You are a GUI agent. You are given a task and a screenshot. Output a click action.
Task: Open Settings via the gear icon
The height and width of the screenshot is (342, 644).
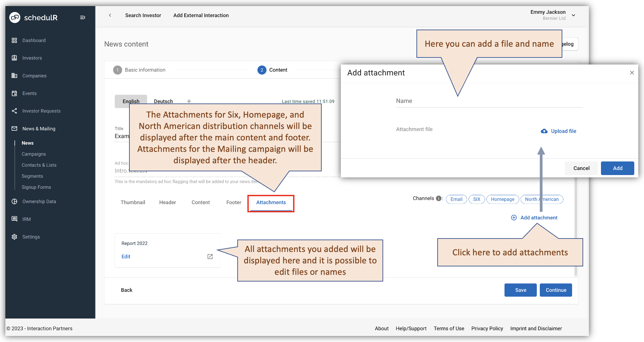pyautogui.click(x=15, y=237)
